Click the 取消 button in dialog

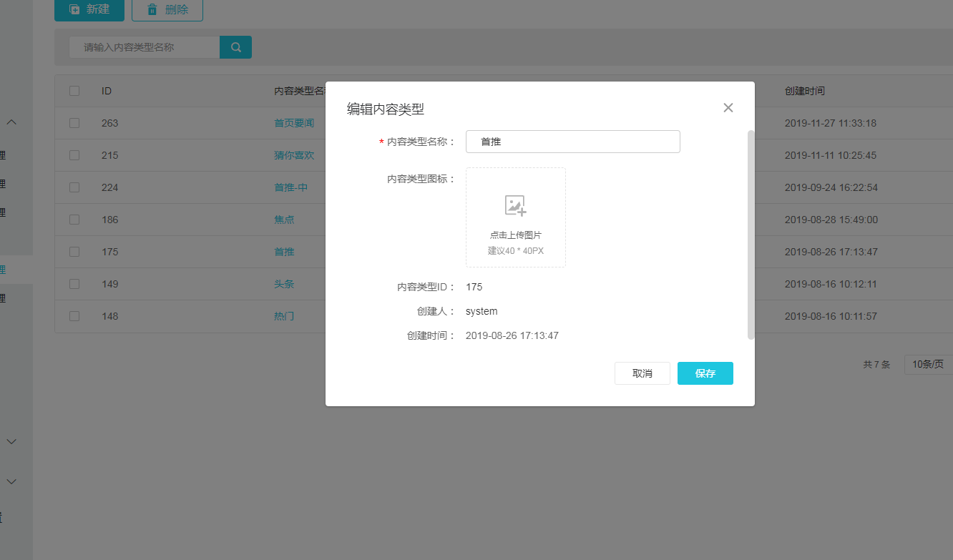click(642, 373)
